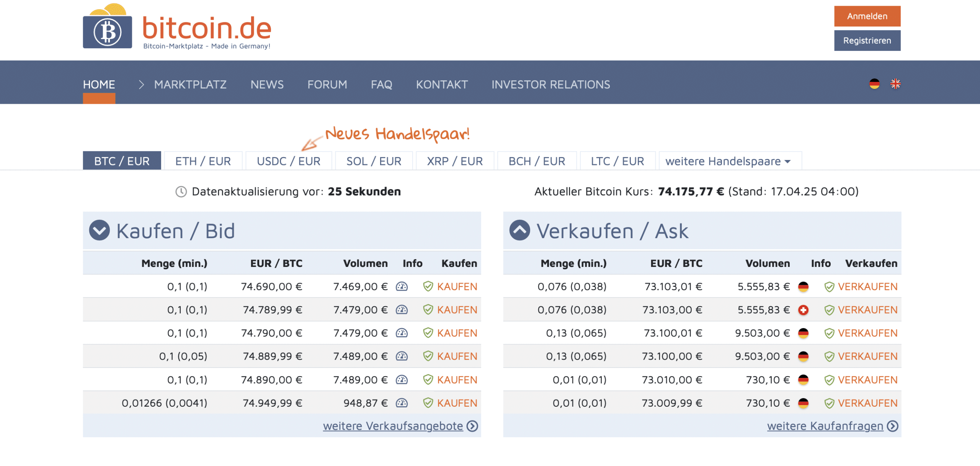This screenshot has width=980, height=466.
Task: Click the EUR / BTC header in Verkaufen table
Action: 676,263
